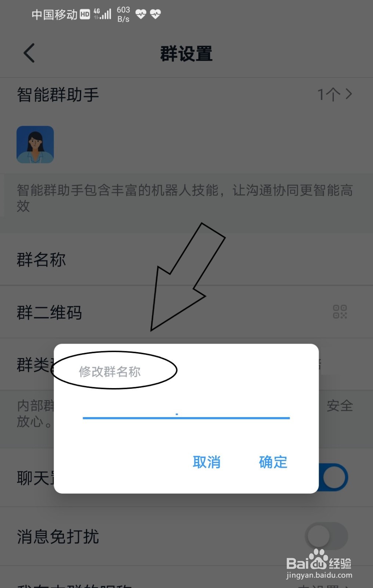Tap the smart assistant robot avatar
The width and height of the screenshot is (373, 588).
(35, 144)
